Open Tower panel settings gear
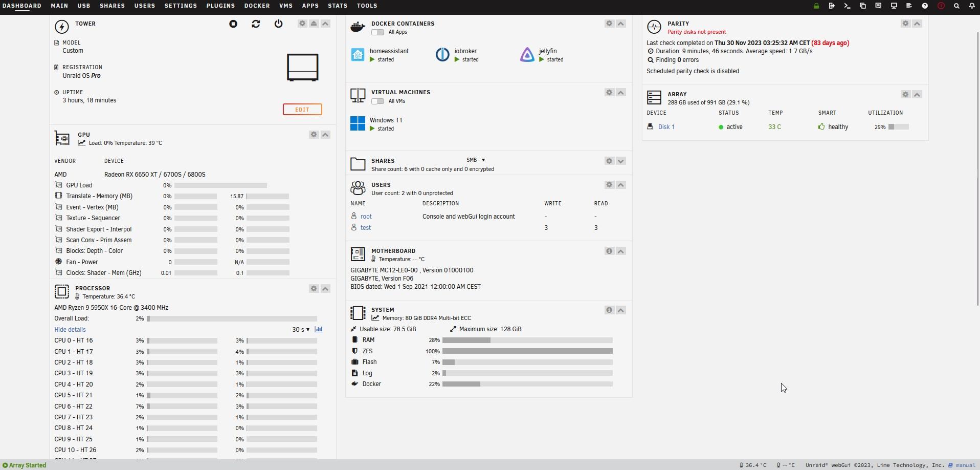The height and width of the screenshot is (470, 980). click(302, 24)
